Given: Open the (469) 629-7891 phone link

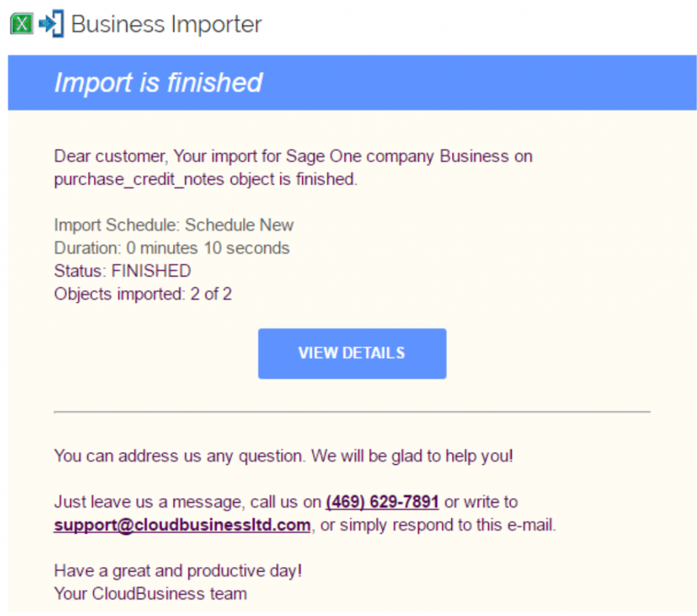Looking at the screenshot, I should point(382,502).
